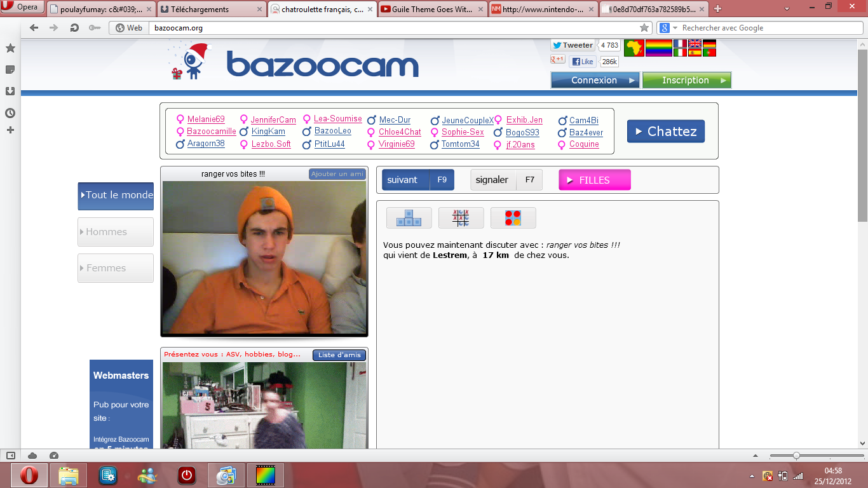The width and height of the screenshot is (868, 488).
Task: Open the Opera main menu button
Action: [x=23, y=8]
